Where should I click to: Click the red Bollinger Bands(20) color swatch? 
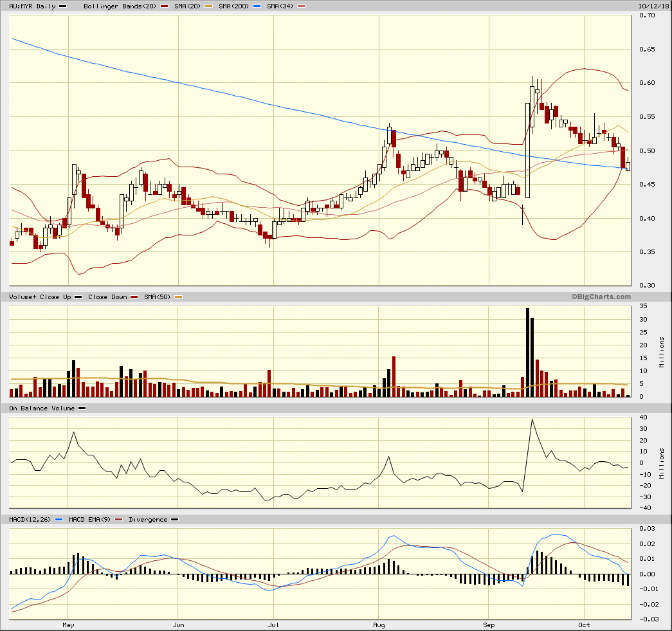pos(164,6)
